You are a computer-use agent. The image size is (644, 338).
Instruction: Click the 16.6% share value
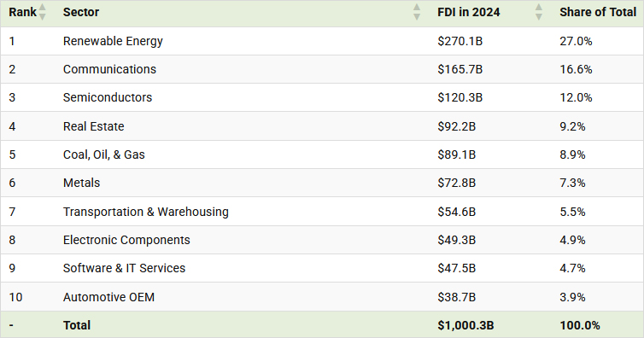(x=576, y=69)
